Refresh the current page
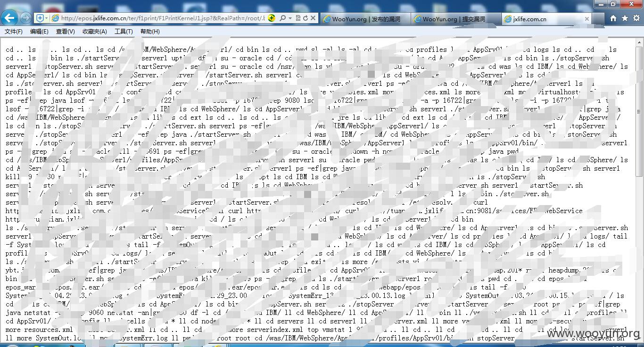The image size is (644, 347). pyautogui.click(x=305, y=18)
